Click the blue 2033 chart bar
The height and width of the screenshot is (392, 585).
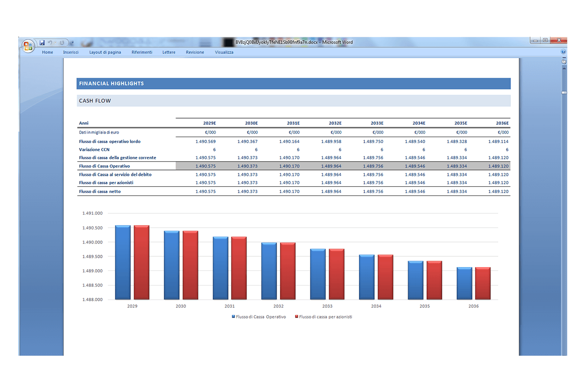[318, 274]
